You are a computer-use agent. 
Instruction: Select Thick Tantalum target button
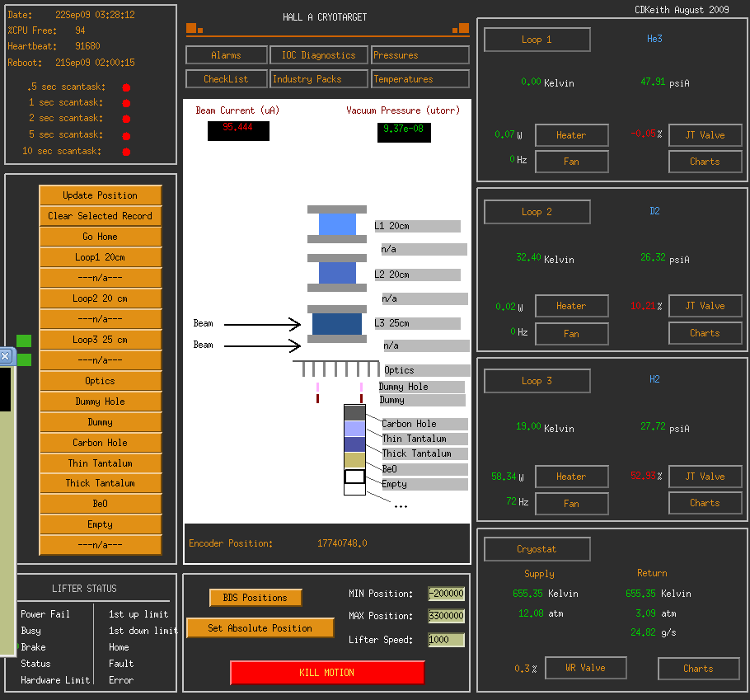tap(101, 483)
